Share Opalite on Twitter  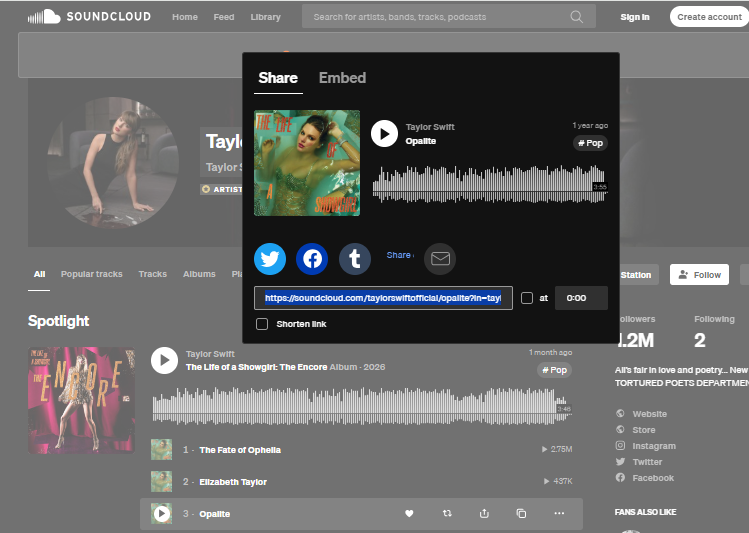(270, 259)
